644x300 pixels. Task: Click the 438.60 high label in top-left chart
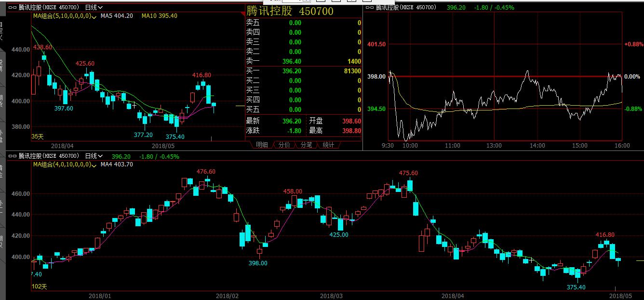42,48
